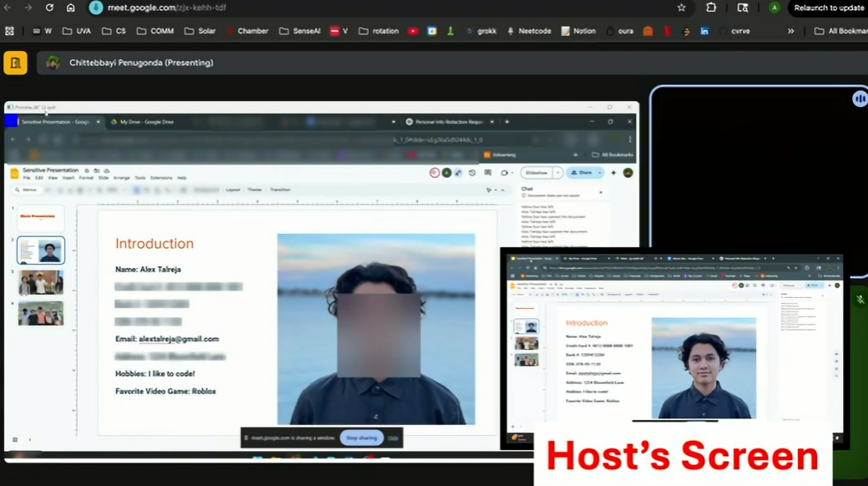Click the Introduction slide title
The image size is (868, 486).
coord(154,244)
